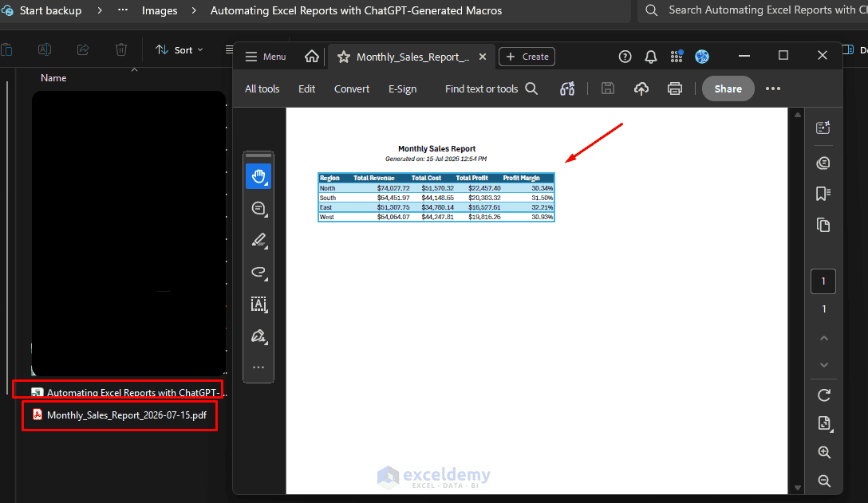Screen dimensions: 868x503
Task: Select the Add text box tool
Action: coord(258,304)
